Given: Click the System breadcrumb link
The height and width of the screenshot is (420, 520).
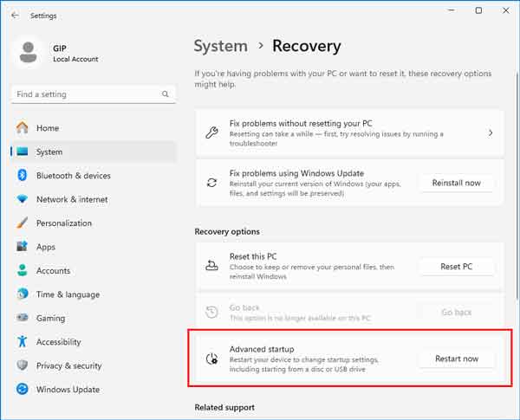Looking at the screenshot, I should coord(220,46).
